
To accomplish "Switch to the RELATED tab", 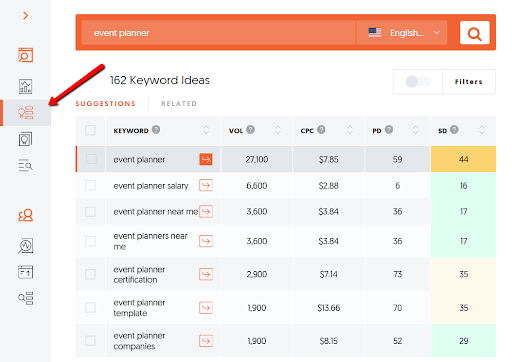I will [x=179, y=104].
